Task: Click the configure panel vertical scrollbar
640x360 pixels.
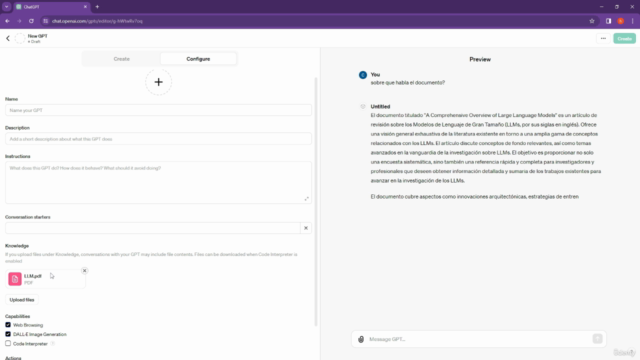Action: [316, 202]
